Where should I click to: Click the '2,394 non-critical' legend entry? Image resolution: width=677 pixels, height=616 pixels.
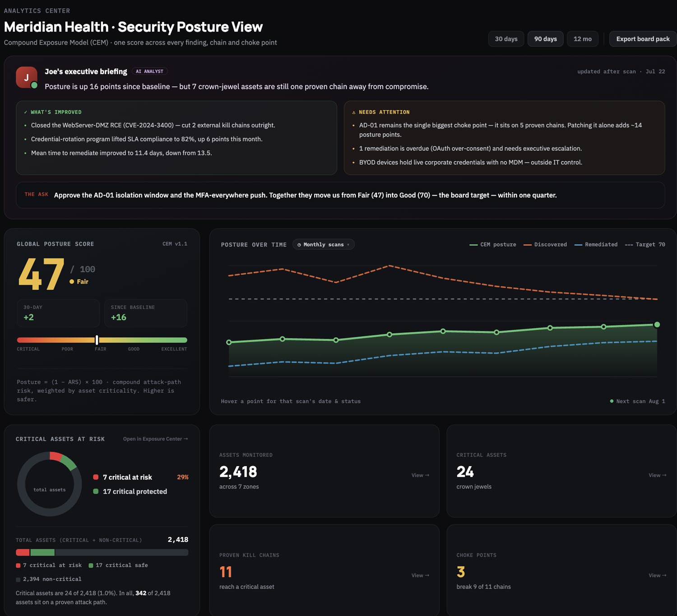49,579
